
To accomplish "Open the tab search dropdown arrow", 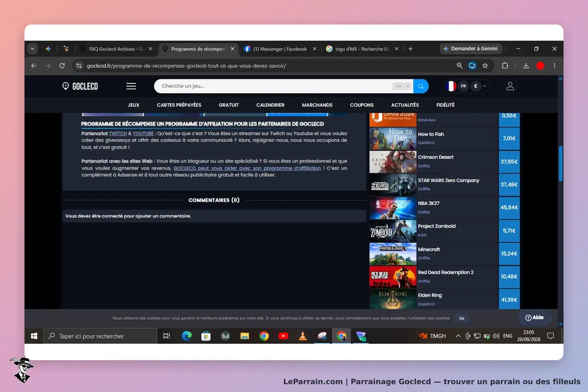I will [x=32, y=49].
